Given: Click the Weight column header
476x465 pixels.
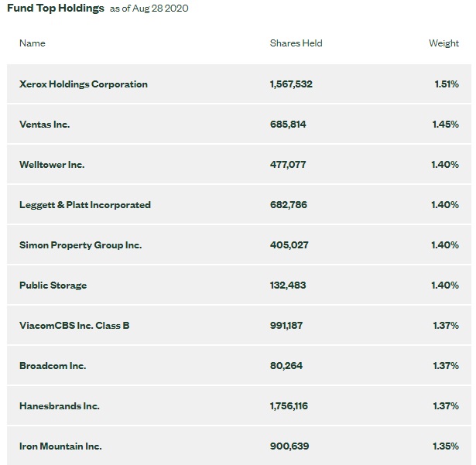Looking at the screenshot, I should click(443, 43).
